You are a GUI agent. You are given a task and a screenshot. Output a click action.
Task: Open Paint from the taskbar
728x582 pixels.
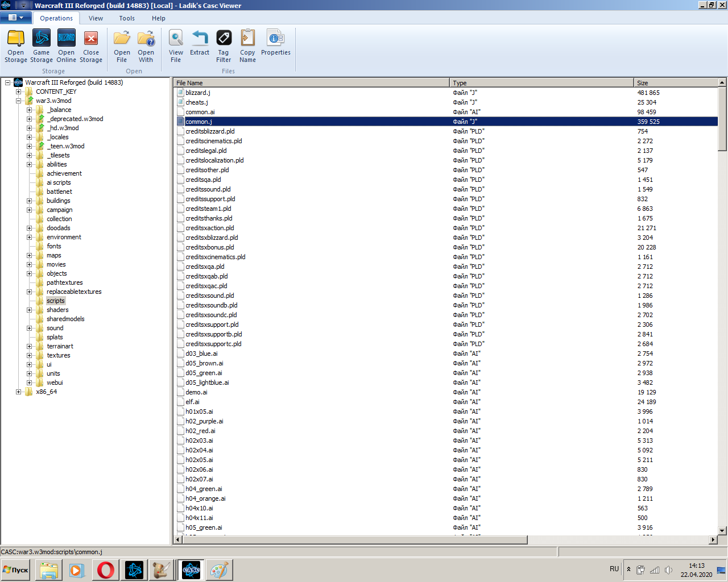point(219,570)
